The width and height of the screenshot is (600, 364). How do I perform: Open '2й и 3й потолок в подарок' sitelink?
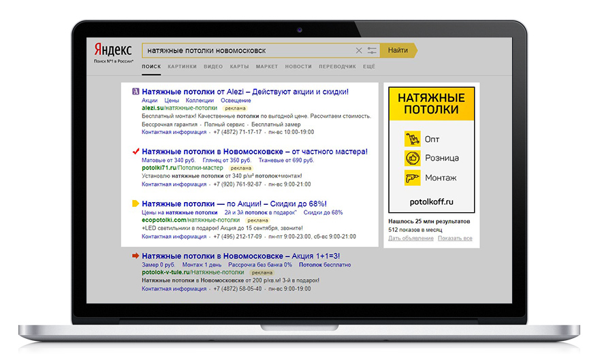tap(261, 212)
